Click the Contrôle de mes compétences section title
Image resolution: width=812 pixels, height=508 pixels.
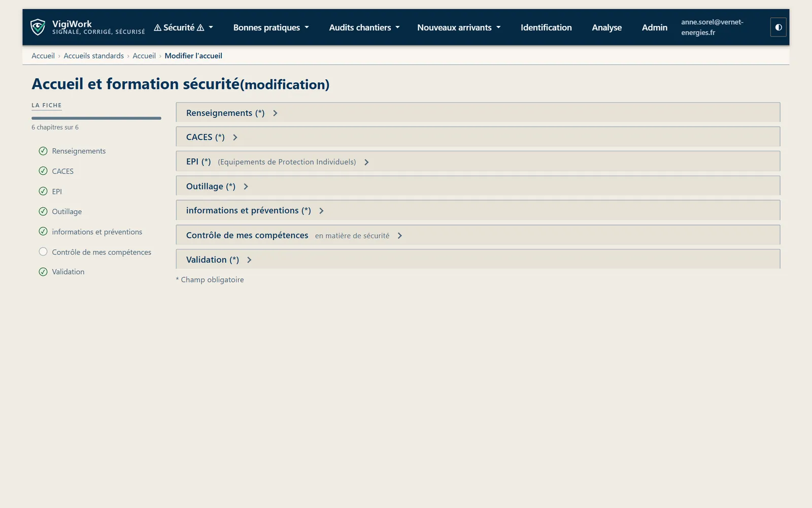tap(247, 235)
